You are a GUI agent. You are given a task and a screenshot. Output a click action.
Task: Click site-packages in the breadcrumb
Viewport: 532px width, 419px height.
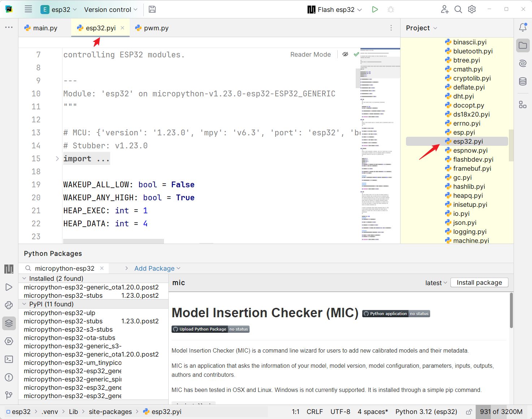[x=110, y=412]
